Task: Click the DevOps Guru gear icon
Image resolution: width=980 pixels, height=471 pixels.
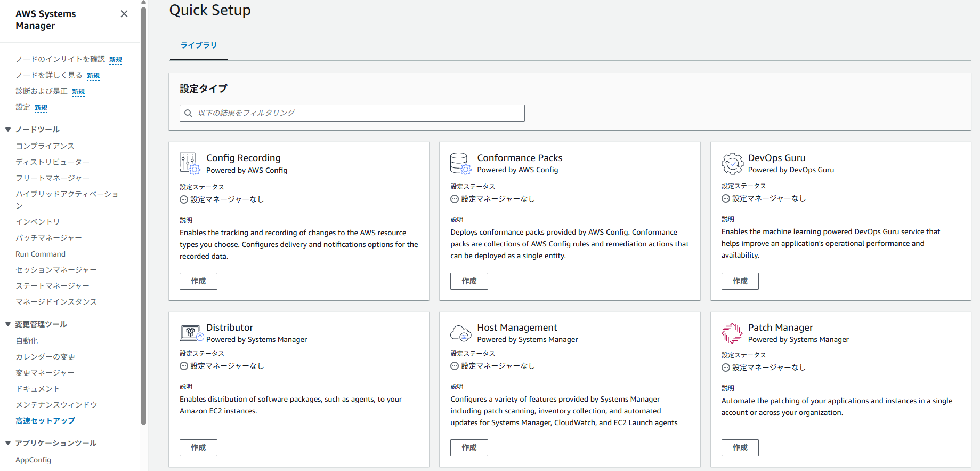Action: pyautogui.click(x=732, y=163)
